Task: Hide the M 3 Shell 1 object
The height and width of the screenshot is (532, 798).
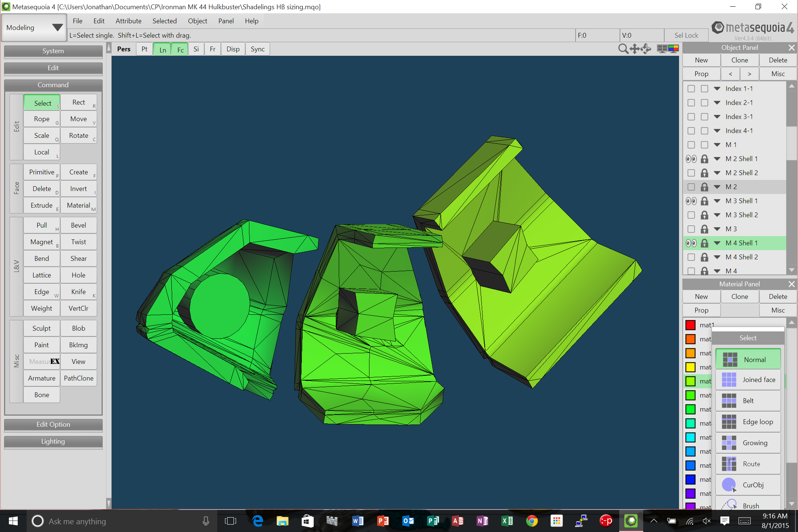Action: (x=691, y=201)
